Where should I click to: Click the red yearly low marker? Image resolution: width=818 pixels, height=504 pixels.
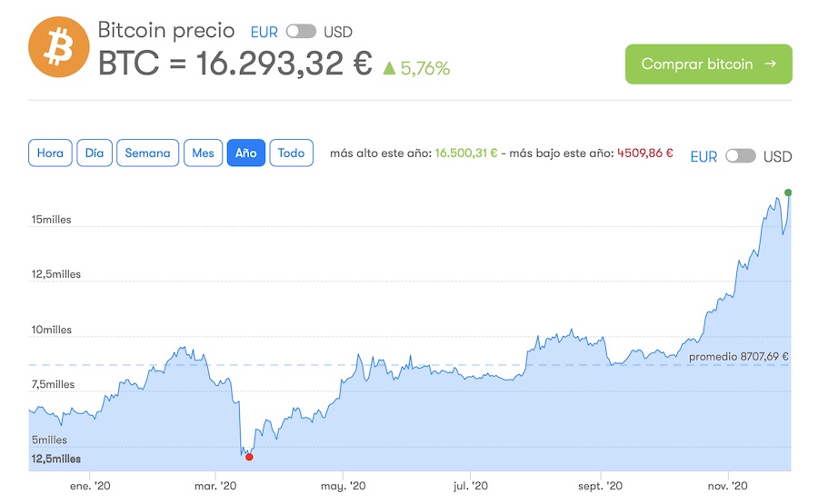(x=250, y=457)
